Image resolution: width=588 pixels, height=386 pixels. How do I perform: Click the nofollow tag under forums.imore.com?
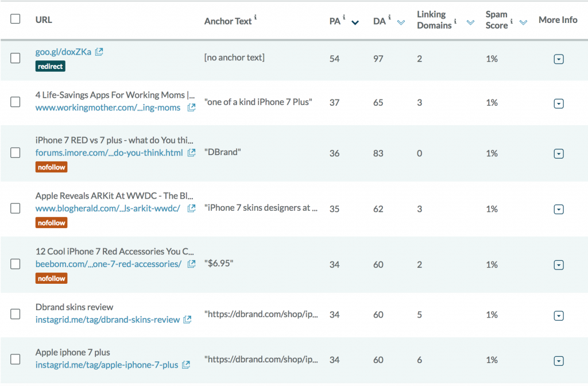[x=51, y=167]
